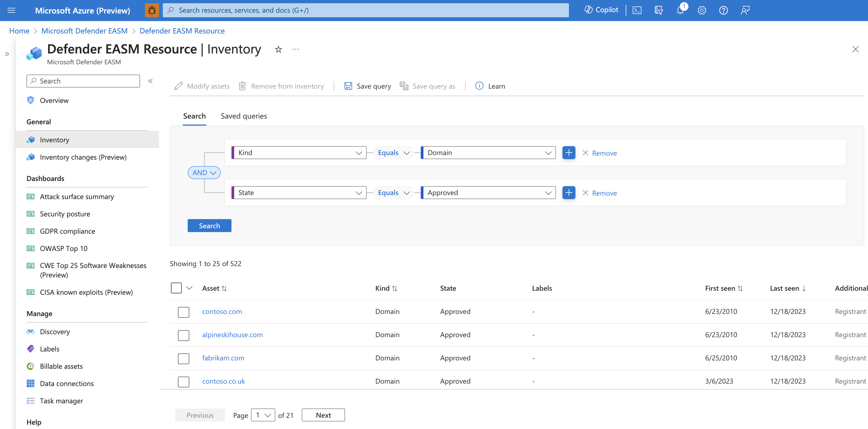Switch to Saved queries tab
The image size is (868, 429).
click(245, 116)
